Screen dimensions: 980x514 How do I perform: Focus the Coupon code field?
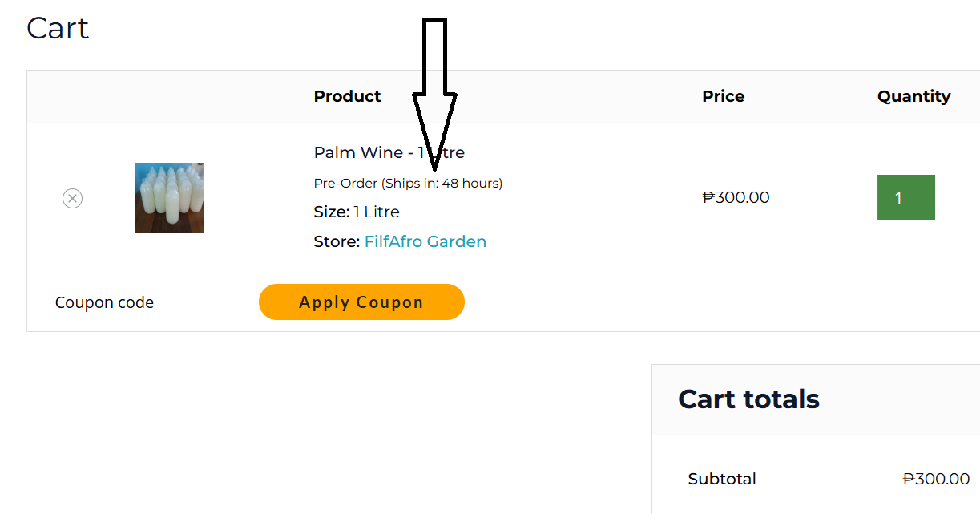click(x=104, y=302)
